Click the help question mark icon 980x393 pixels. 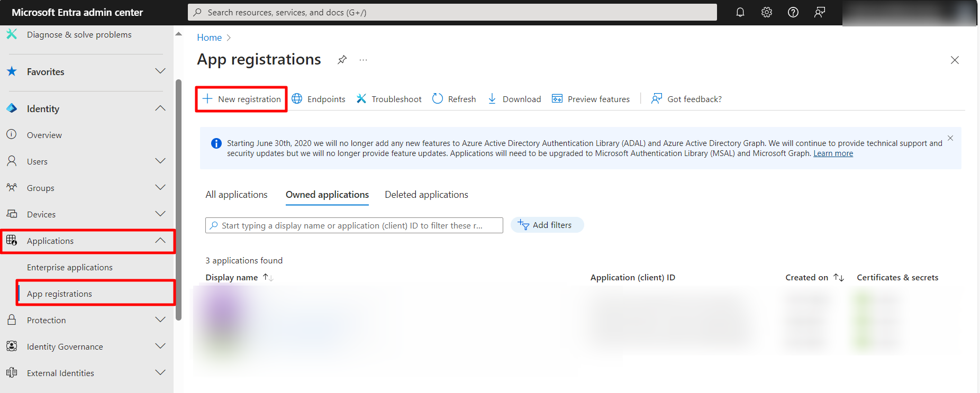click(x=793, y=12)
